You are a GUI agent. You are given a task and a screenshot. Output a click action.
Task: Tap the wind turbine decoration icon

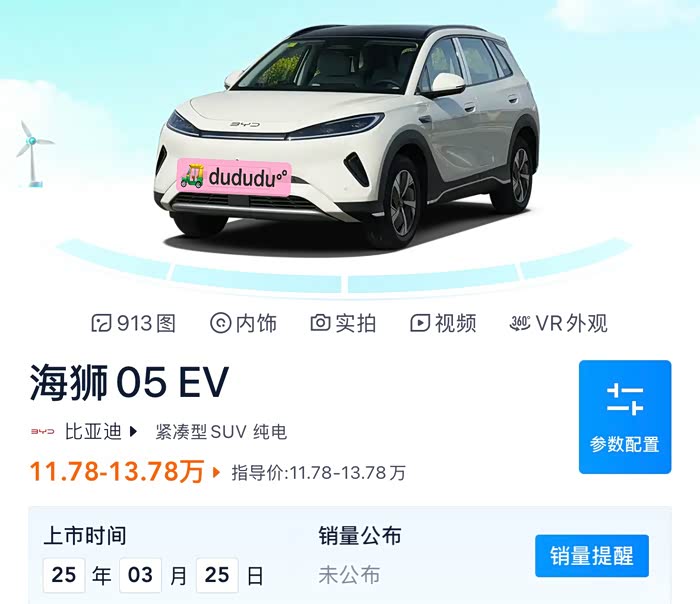click(33, 154)
